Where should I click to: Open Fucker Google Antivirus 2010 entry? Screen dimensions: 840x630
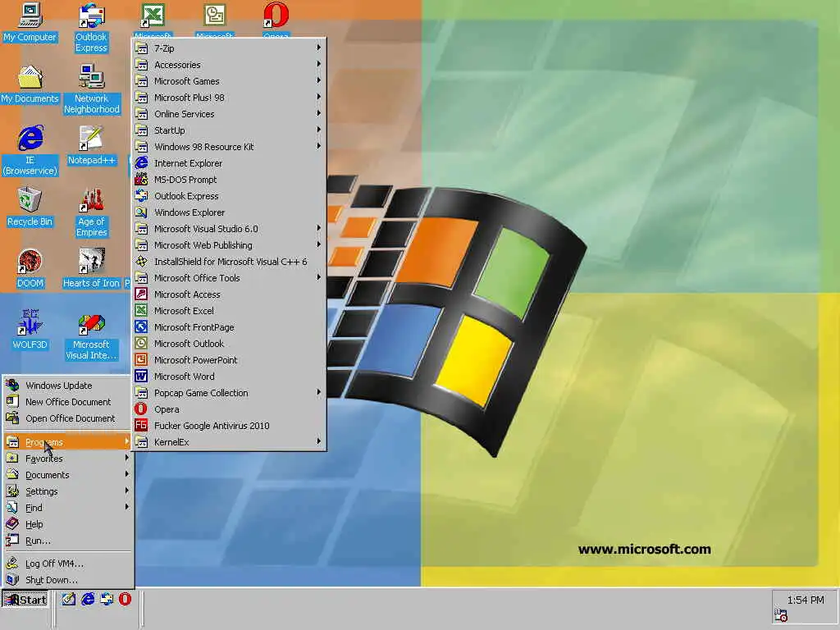pyautogui.click(x=230, y=426)
